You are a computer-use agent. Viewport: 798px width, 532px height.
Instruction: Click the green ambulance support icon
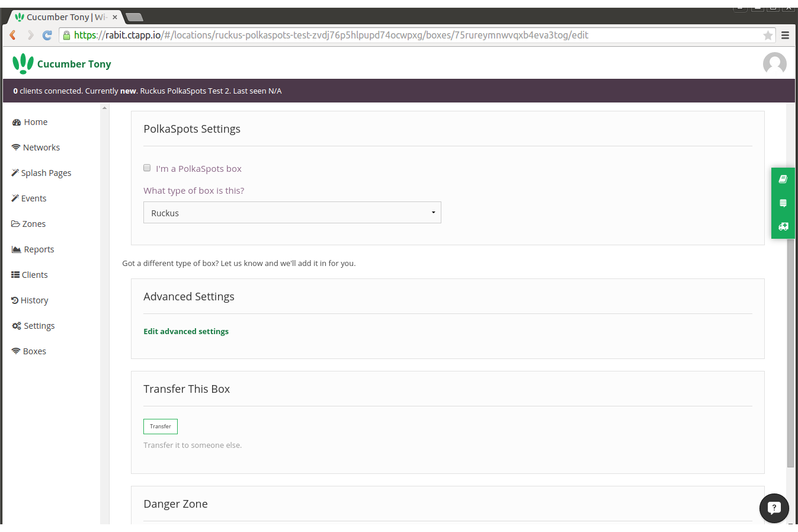tap(783, 226)
